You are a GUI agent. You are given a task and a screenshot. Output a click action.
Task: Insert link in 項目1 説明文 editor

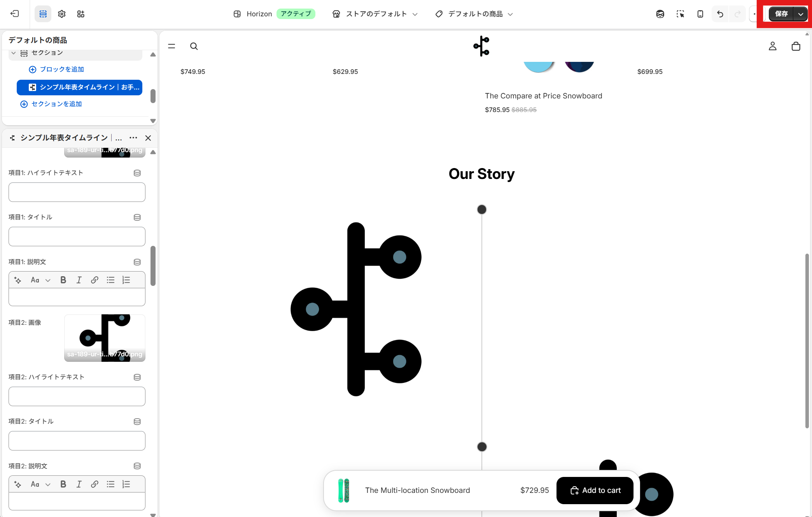[94, 280]
